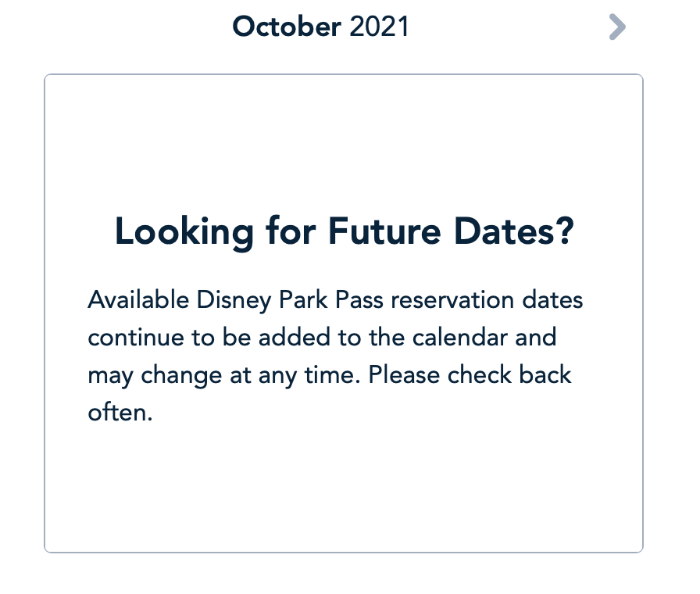Click the bold October month label
Screen dimensions: 700x594
[x=287, y=27]
